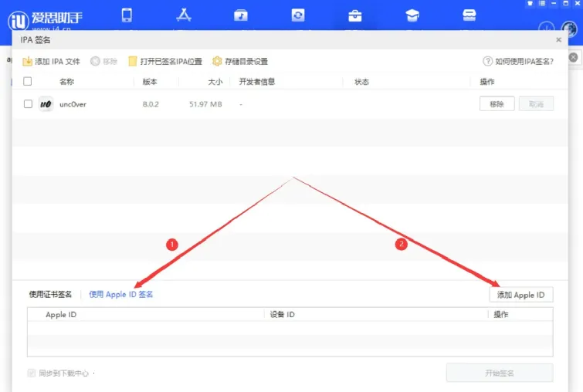Image resolution: width=583 pixels, height=392 pixels.
Task: Open the App Store apps icon
Action: click(x=184, y=15)
